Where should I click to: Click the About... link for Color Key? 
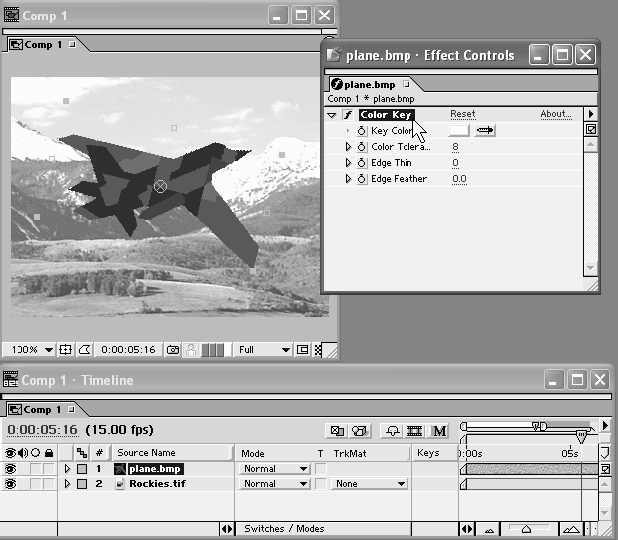point(555,115)
